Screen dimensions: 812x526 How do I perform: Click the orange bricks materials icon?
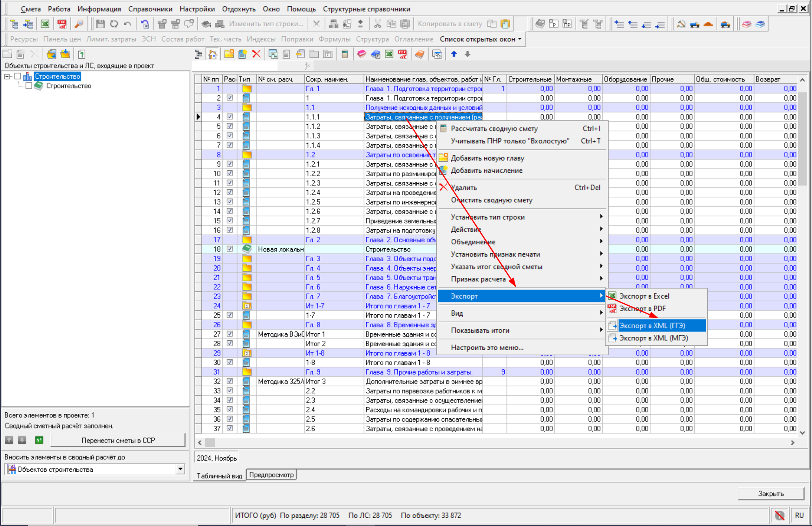click(708, 24)
